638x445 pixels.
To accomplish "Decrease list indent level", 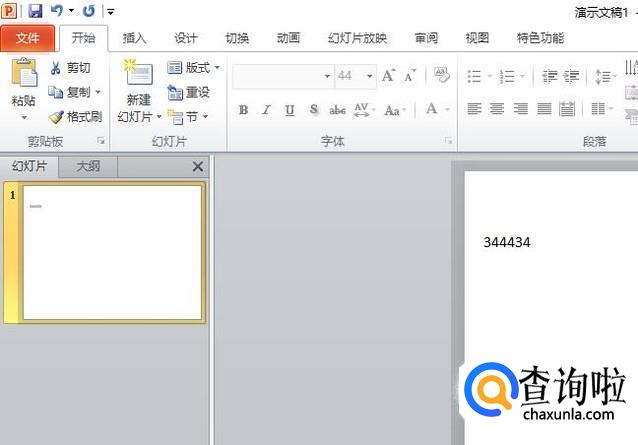I will coord(549,76).
